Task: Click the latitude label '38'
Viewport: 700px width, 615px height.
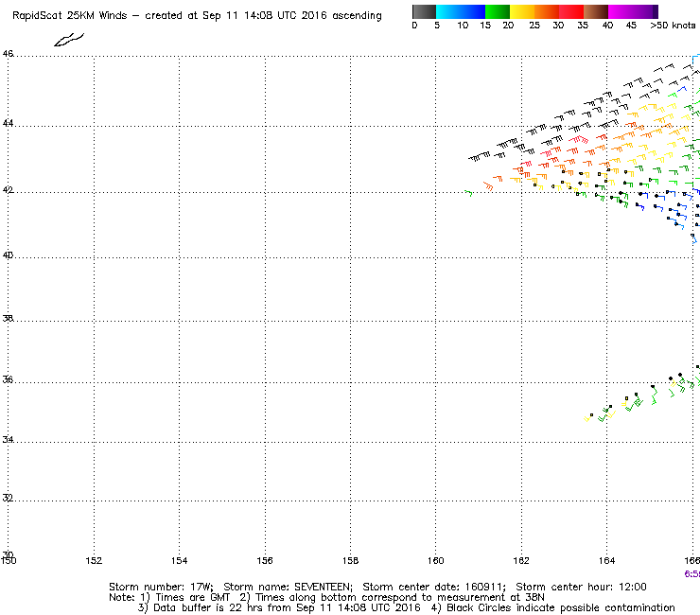Action: (8, 319)
